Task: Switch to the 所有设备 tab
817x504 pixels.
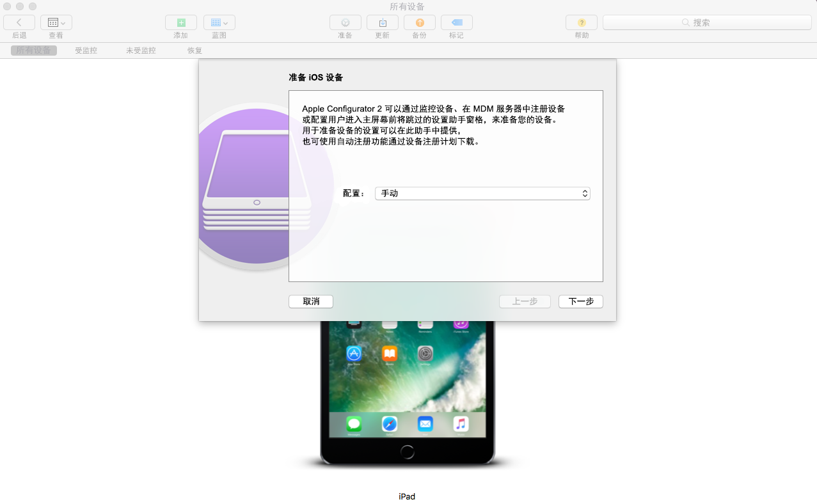Action: tap(34, 51)
